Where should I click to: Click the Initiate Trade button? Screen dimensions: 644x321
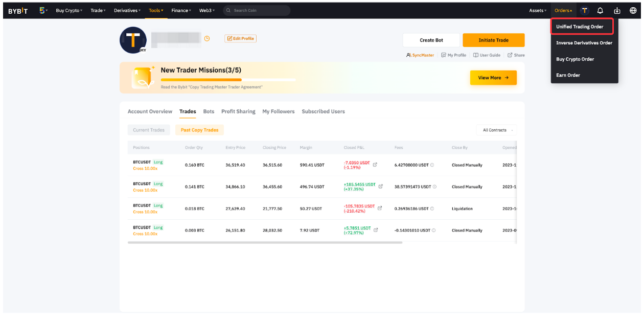[x=493, y=40]
